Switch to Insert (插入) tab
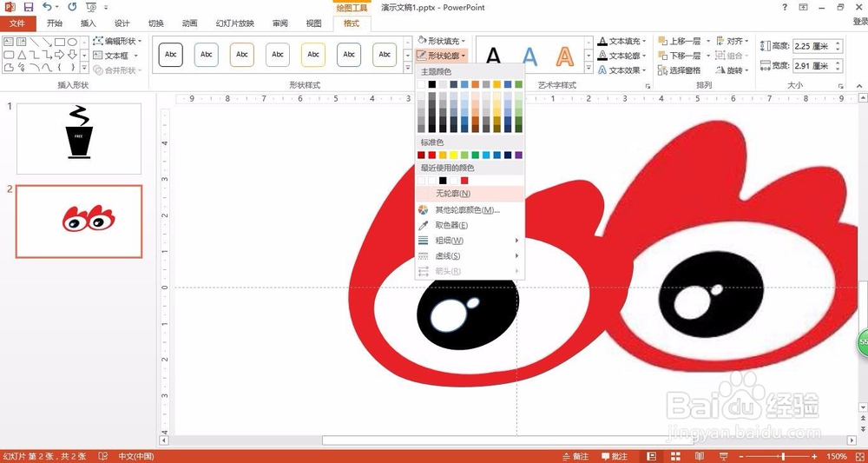 [88, 23]
